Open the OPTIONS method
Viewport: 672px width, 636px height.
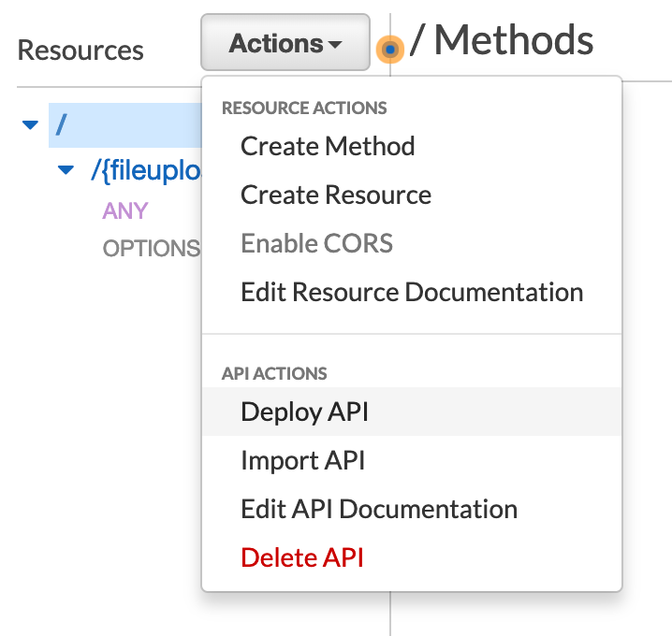(150, 249)
